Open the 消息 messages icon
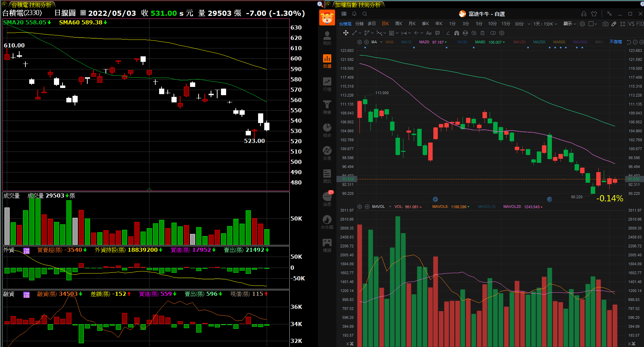 (x=327, y=199)
